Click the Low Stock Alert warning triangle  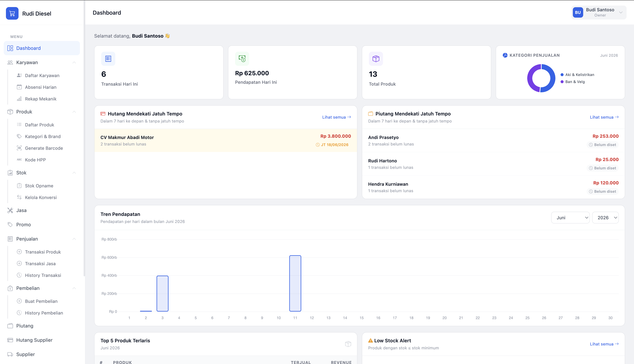371,340
